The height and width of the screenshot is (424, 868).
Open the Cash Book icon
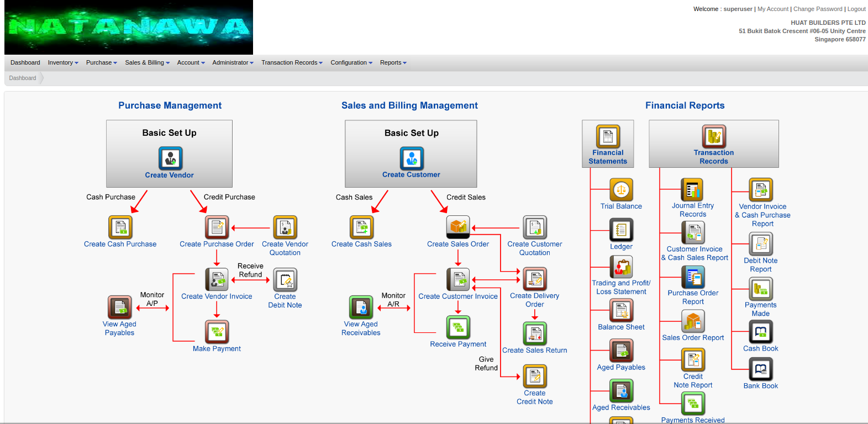click(760, 332)
